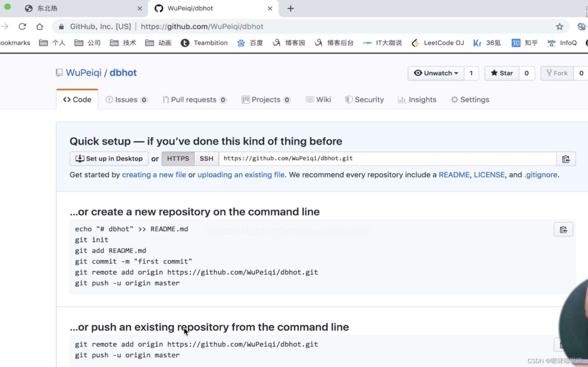Click the site lock icon in address bar
Screen dimensions: 588x367
61,26
